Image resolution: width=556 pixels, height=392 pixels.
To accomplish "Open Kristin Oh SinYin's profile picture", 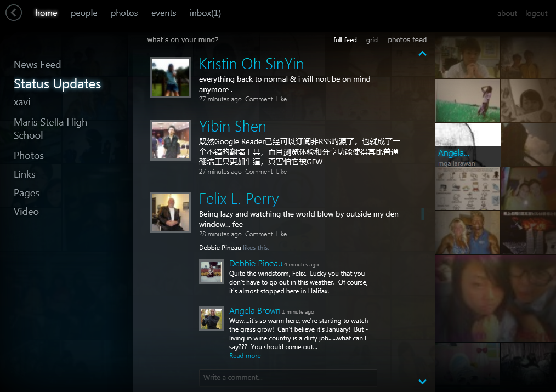I will pyautogui.click(x=170, y=78).
